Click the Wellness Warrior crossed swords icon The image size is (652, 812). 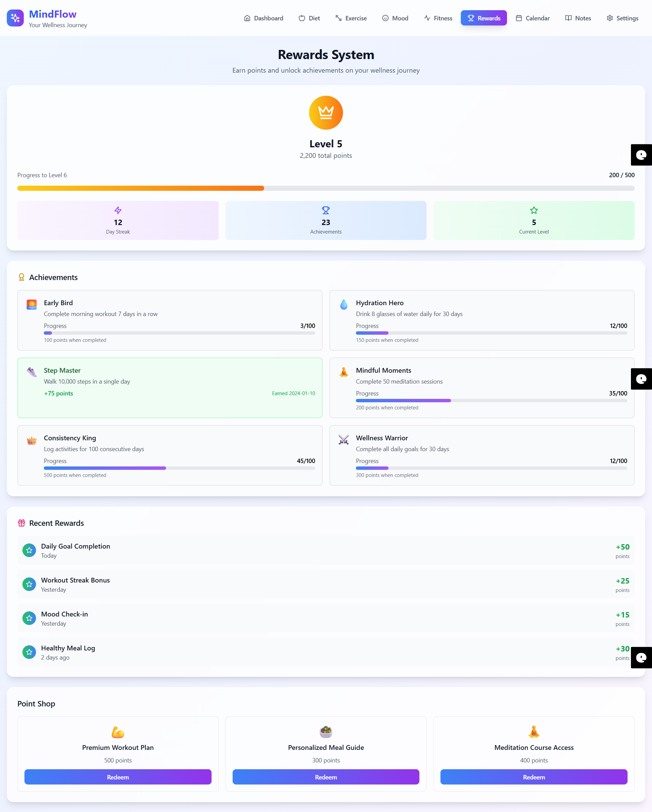click(x=344, y=440)
